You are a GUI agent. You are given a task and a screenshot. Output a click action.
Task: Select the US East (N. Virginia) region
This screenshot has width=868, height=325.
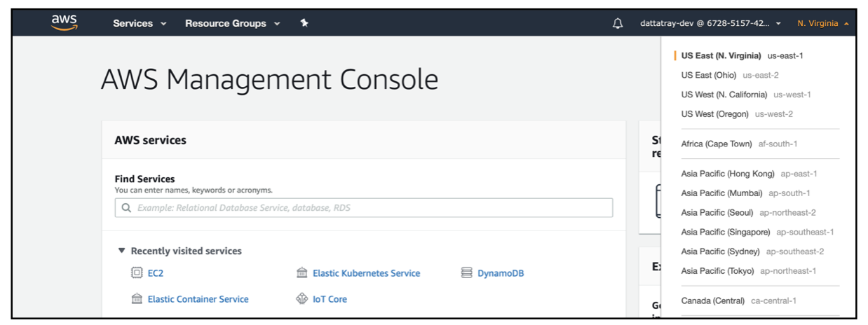pyautogui.click(x=742, y=55)
